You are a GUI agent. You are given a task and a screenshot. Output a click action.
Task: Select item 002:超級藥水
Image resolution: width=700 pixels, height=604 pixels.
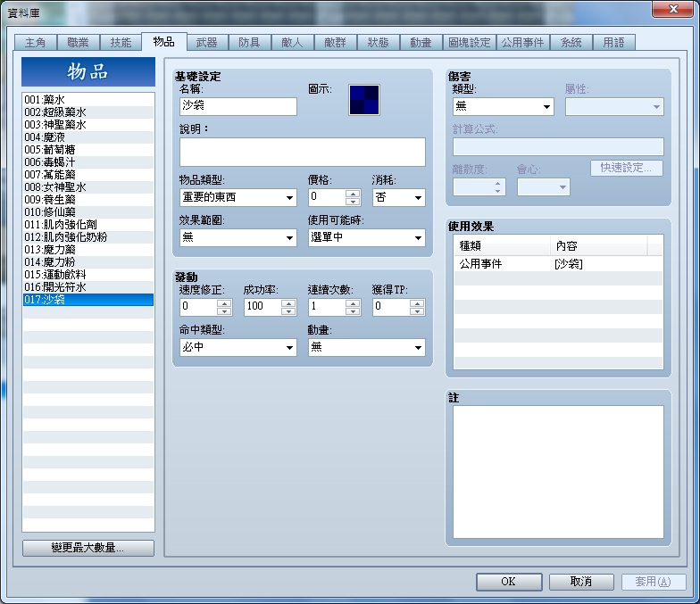[x=88, y=112]
